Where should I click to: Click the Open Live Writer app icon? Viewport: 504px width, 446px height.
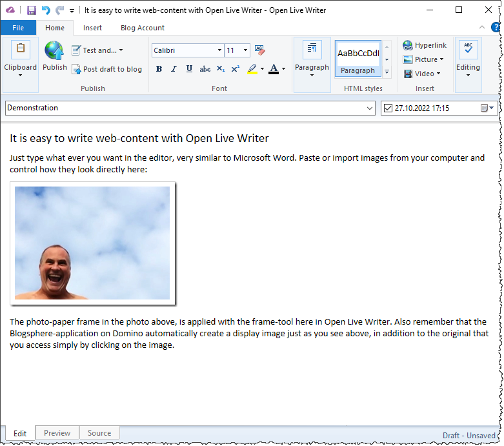[10, 10]
